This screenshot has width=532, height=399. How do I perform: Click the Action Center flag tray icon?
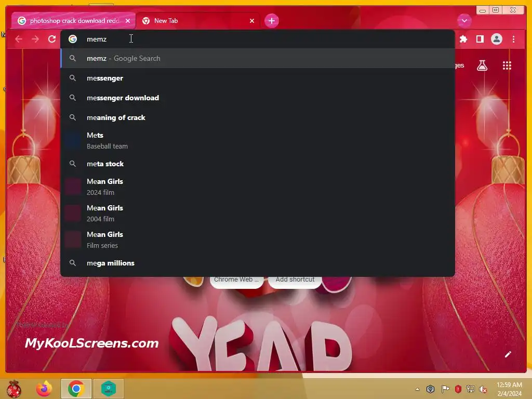pyautogui.click(x=445, y=389)
